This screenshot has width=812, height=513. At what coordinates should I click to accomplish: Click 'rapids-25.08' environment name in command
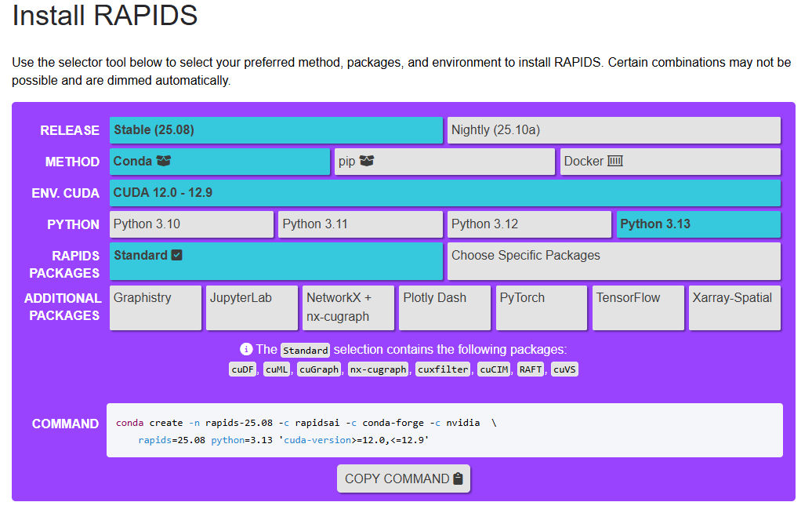[239, 423]
